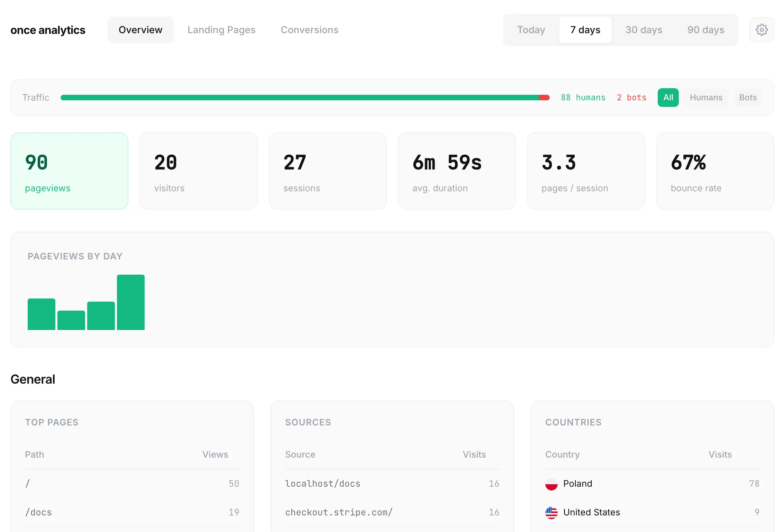
Task: Switch to the Landing Pages tab
Action: (x=221, y=30)
